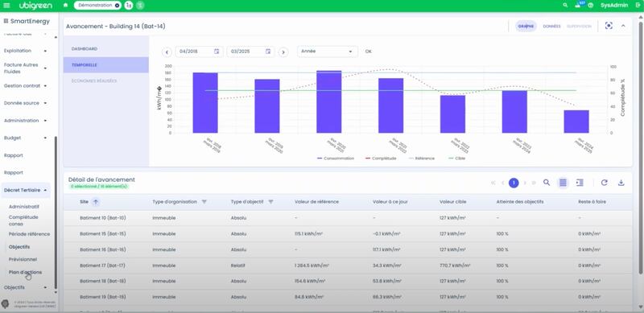The image size is (644, 313).
Task: Click the Valeur cible column header
Action: pyautogui.click(x=452, y=202)
